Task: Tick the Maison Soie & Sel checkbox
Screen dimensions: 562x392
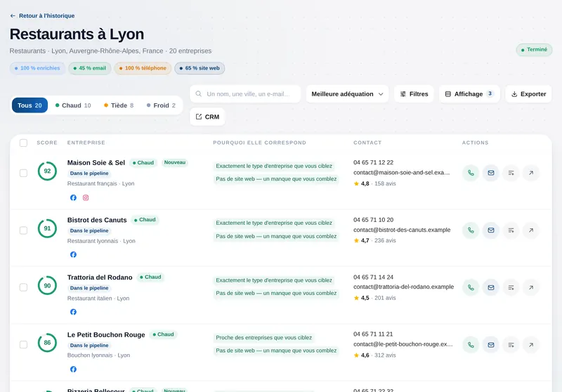Action: [24, 173]
